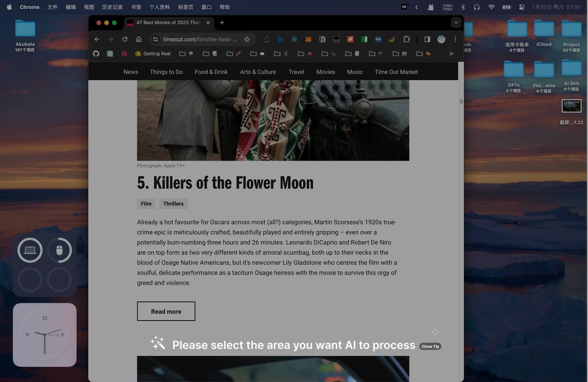
Task: Expand the tab search dropdown arrow
Action: 456,23
